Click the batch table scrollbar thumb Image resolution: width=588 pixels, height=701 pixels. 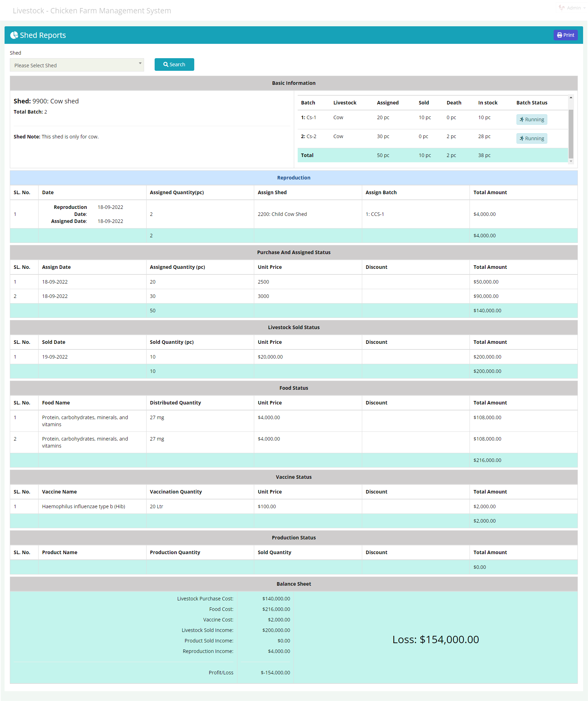(571, 133)
